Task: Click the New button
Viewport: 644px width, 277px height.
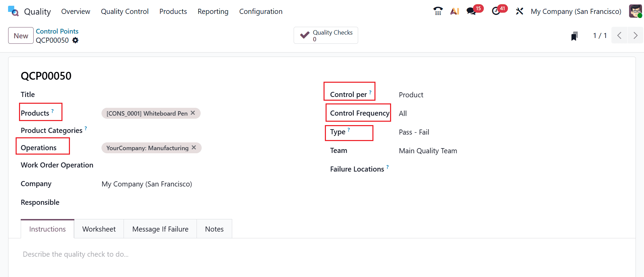Action: pos(21,36)
